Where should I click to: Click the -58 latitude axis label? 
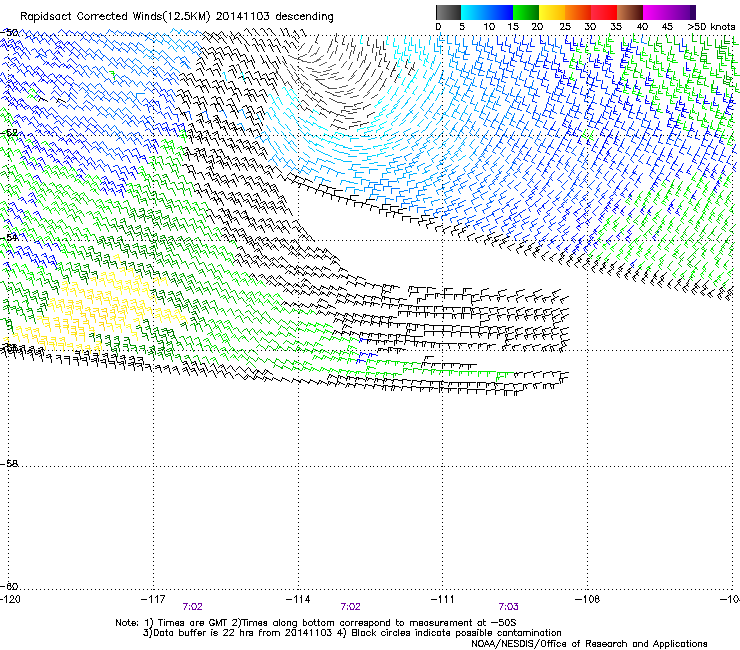pyautogui.click(x=9, y=464)
